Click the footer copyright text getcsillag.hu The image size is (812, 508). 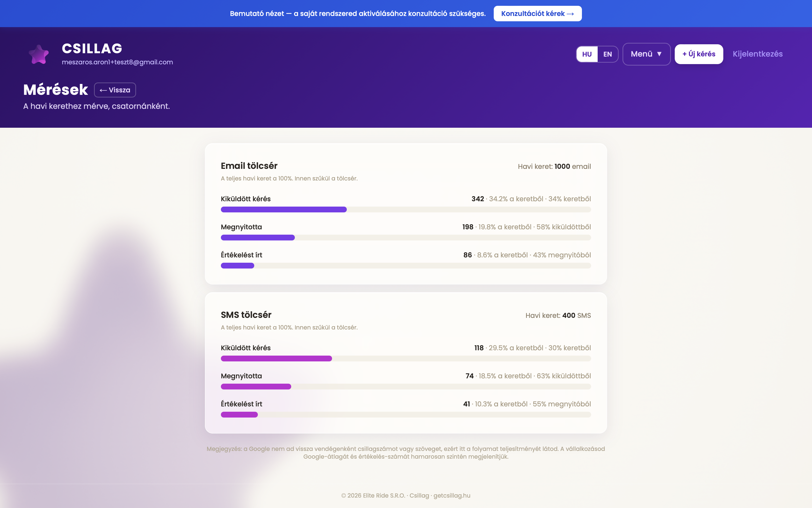tap(406, 496)
